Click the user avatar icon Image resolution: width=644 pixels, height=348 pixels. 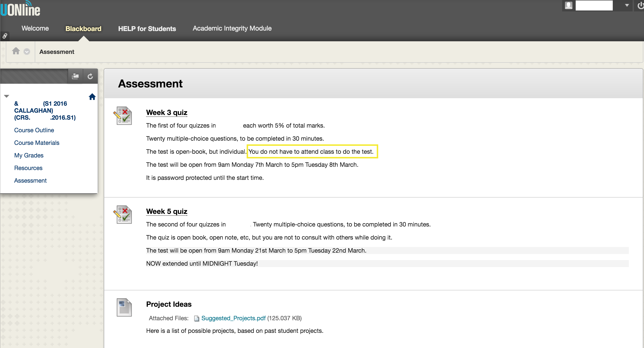[568, 6]
